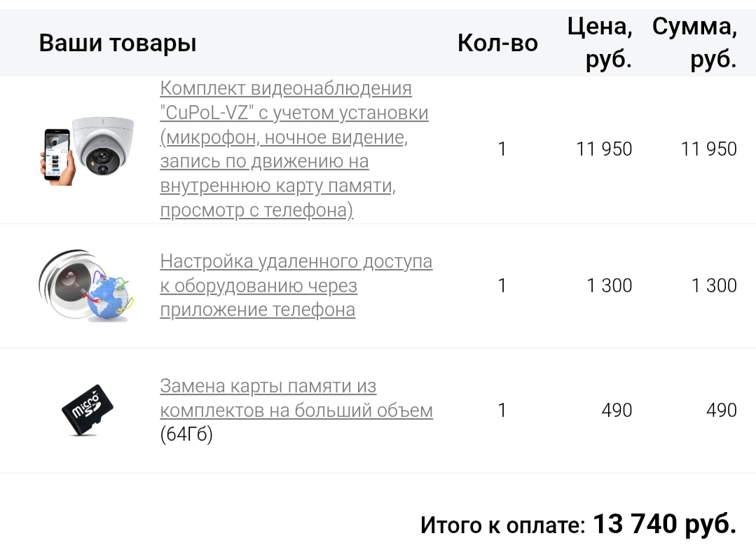Click the quantity value for the CuPoL-VZ kit

(x=502, y=149)
